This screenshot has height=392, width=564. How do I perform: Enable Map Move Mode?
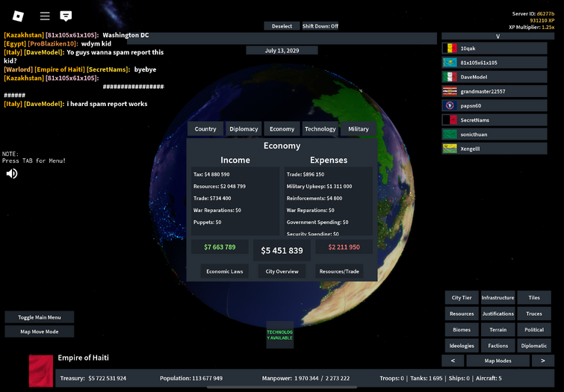pos(40,332)
